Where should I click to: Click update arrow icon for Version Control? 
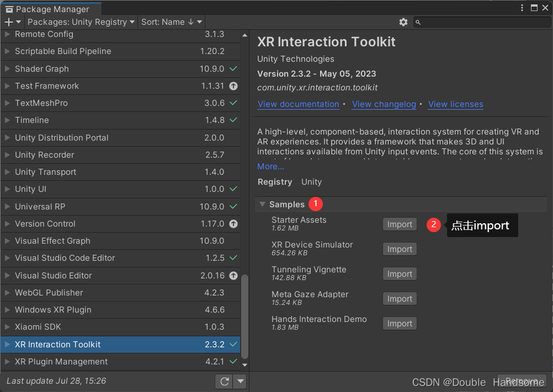click(x=233, y=224)
